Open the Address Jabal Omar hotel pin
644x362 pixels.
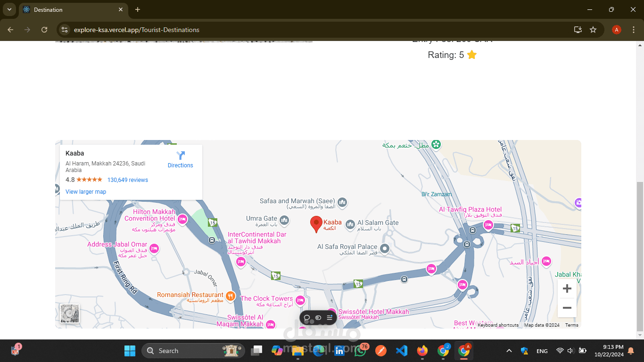pyautogui.click(x=154, y=248)
